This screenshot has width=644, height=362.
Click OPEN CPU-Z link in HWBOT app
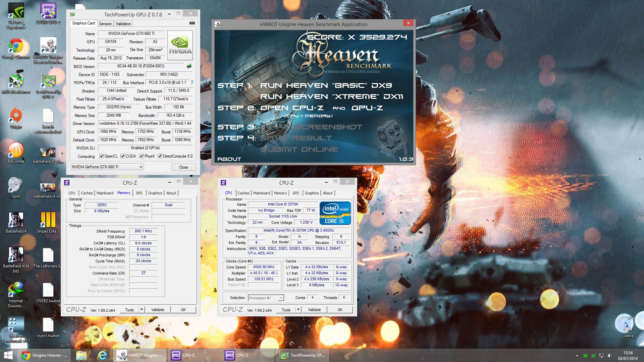pos(292,108)
